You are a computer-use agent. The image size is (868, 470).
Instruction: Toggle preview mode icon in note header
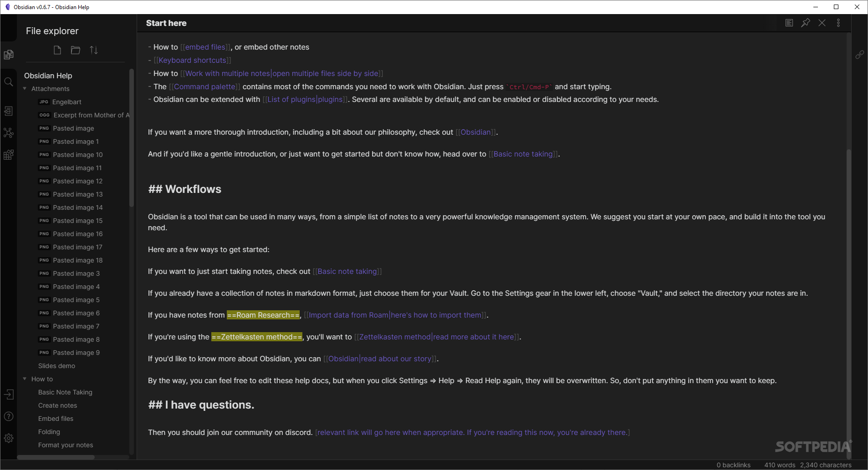(789, 23)
